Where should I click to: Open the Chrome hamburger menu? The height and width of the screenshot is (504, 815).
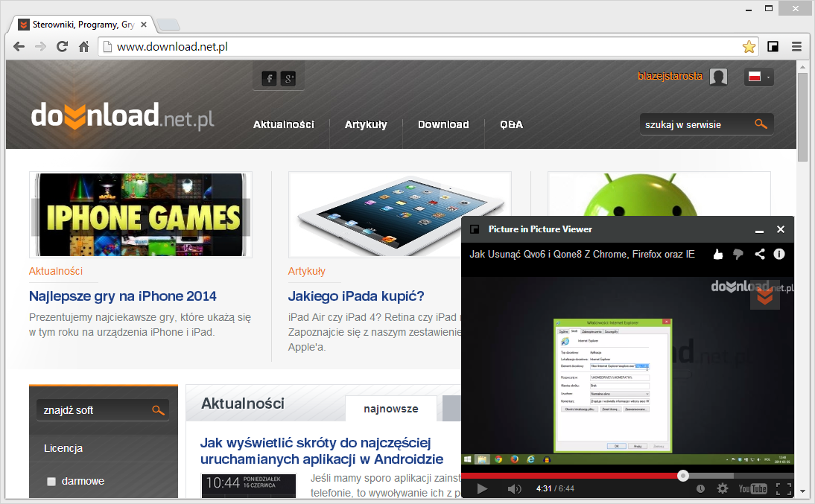coord(796,47)
